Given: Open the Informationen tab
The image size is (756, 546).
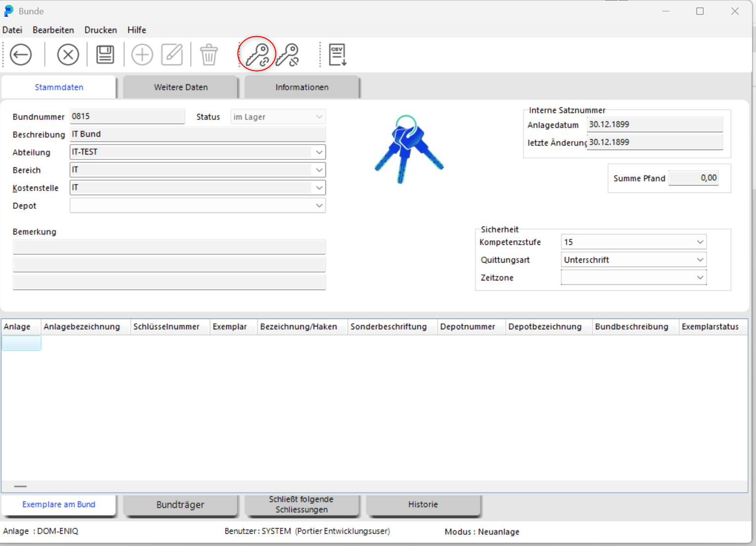Looking at the screenshot, I should (x=302, y=87).
